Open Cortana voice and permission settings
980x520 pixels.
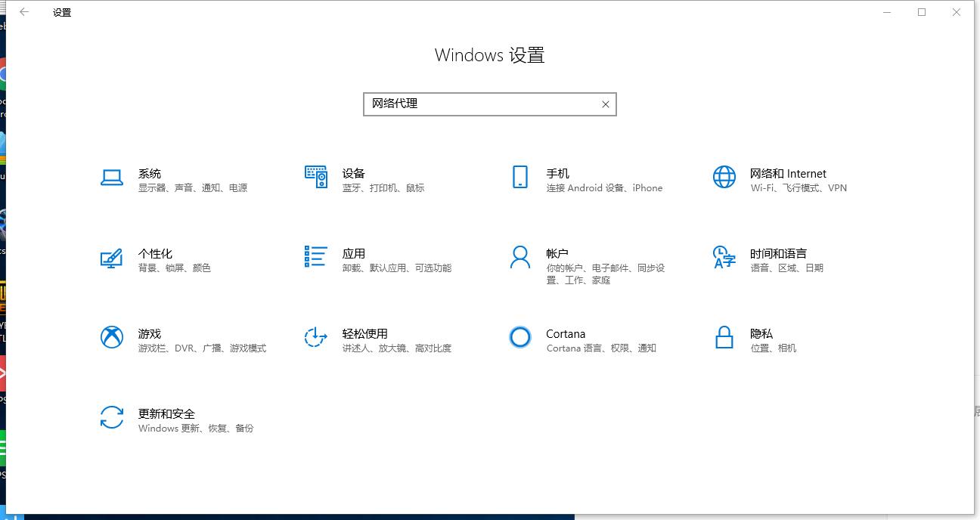[x=565, y=340]
